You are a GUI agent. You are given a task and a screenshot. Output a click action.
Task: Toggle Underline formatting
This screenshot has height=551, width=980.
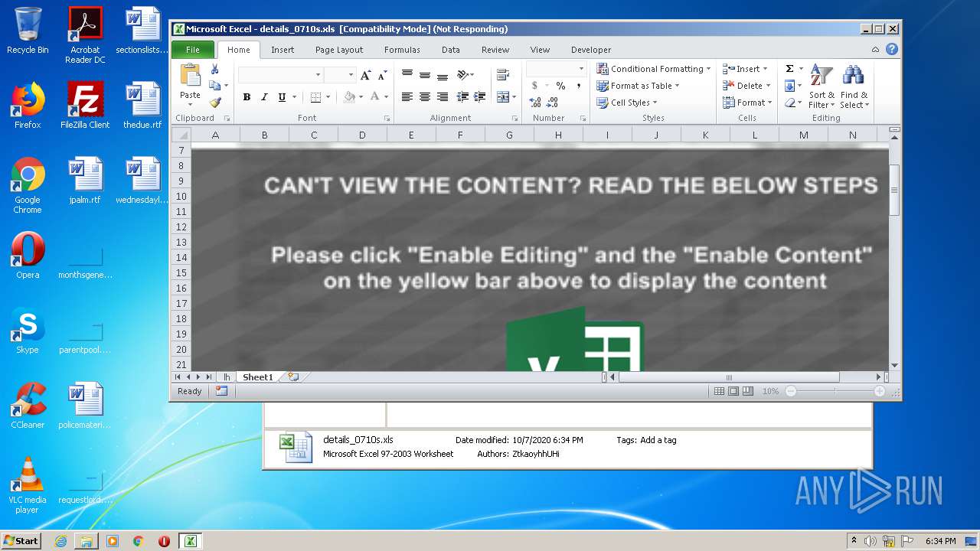[282, 97]
